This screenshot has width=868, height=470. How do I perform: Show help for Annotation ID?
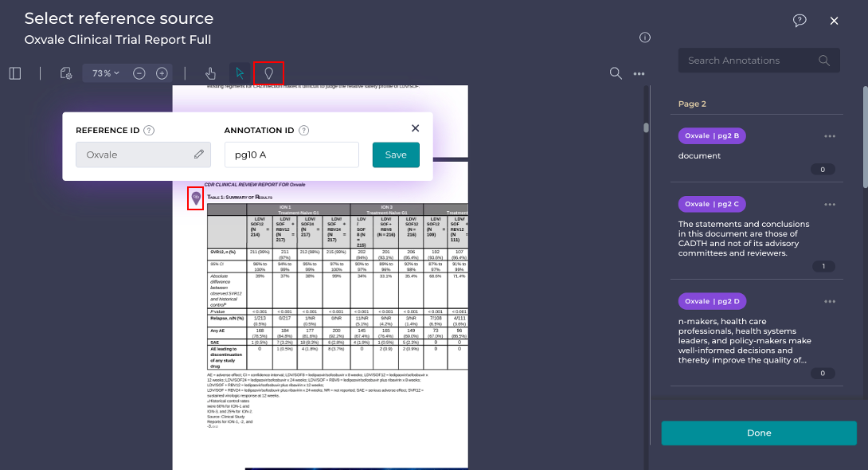[304, 131]
